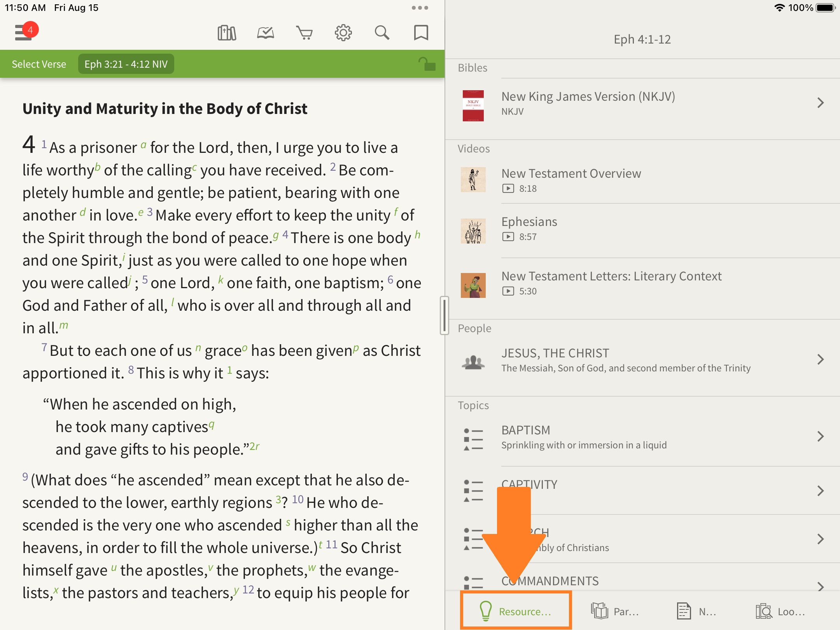
Task: Open the store shopping cart
Action: tap(304, 33)
